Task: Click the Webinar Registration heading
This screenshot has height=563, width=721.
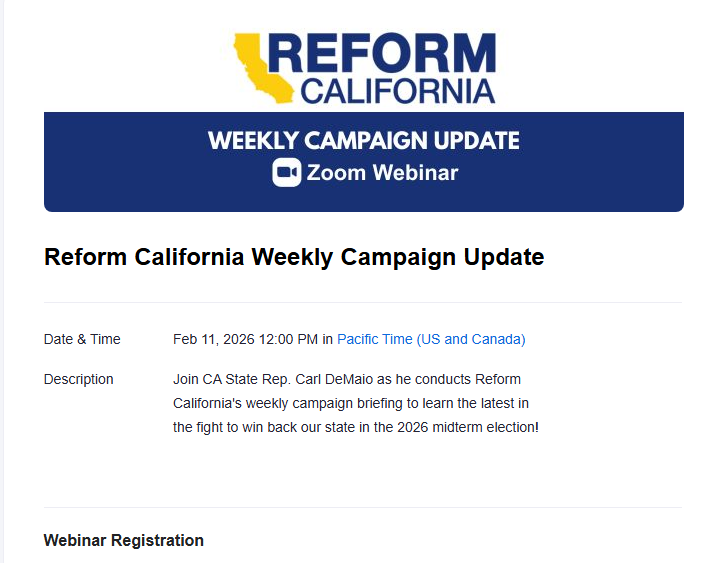Action: 124,540
